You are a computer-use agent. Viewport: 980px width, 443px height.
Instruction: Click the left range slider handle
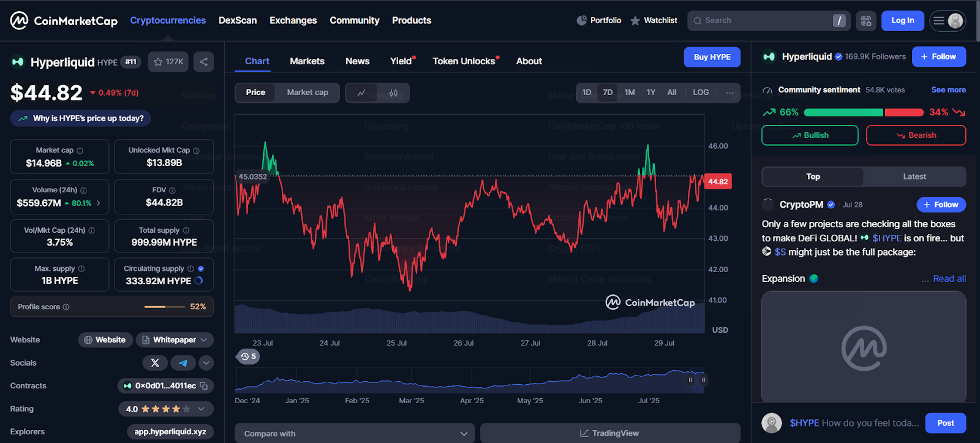tap(690, 381)
